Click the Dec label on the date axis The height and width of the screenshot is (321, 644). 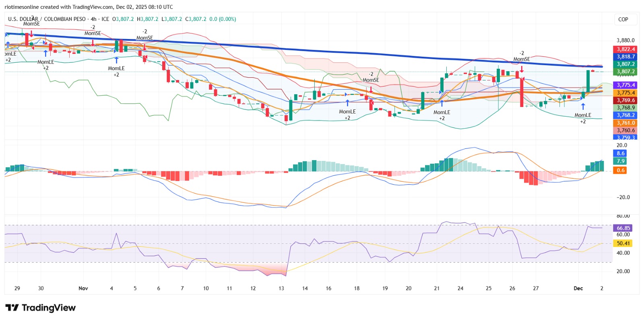point(578,288)
